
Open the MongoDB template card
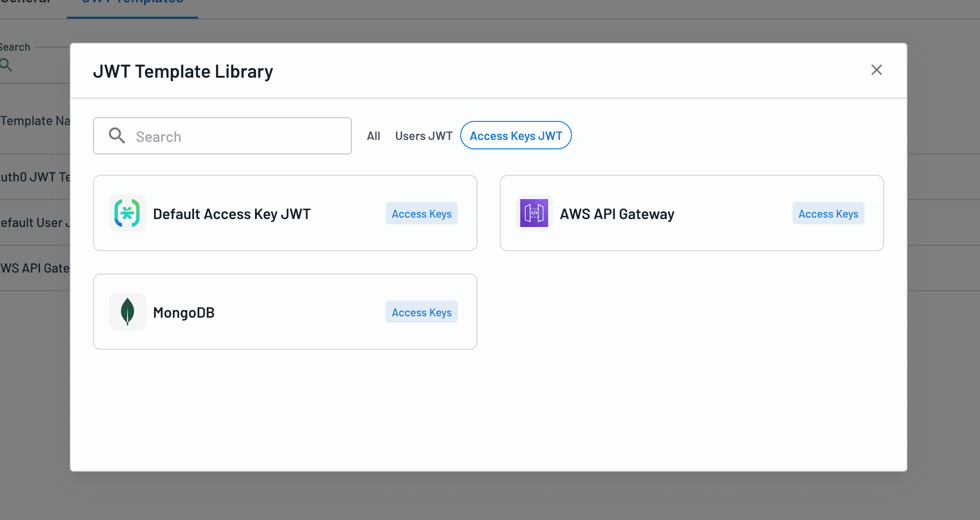pyautogui.click(x=285, y=312)
